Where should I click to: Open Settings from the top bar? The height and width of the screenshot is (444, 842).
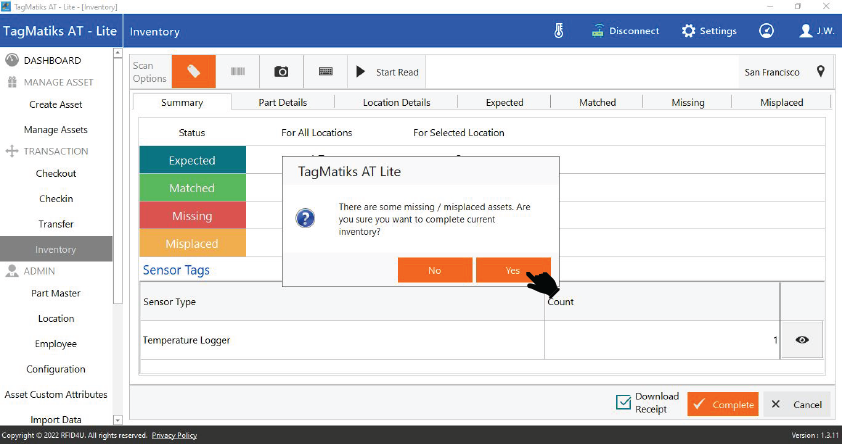click(709, 31)
